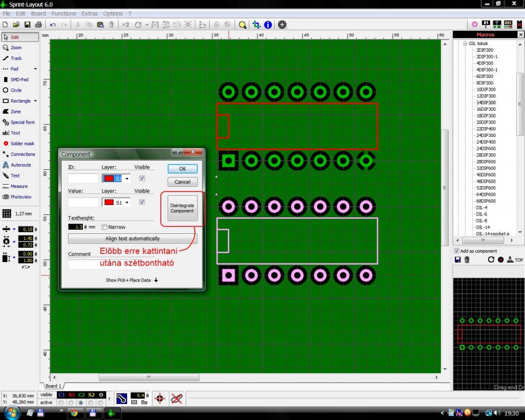Toggle Value Visible checkbox in Component dialog
The width and height of the screenshot is (525, 420).
point(142,202)
